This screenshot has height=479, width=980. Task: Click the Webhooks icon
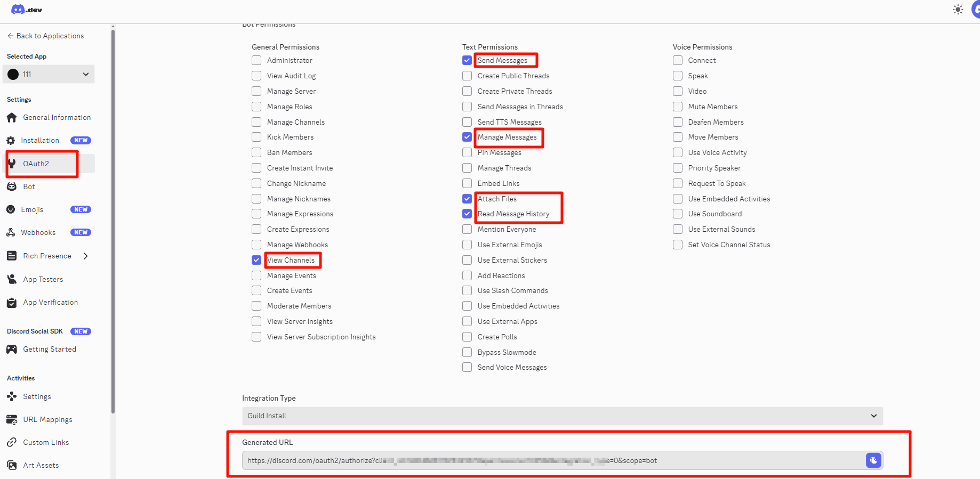[11, 232]
